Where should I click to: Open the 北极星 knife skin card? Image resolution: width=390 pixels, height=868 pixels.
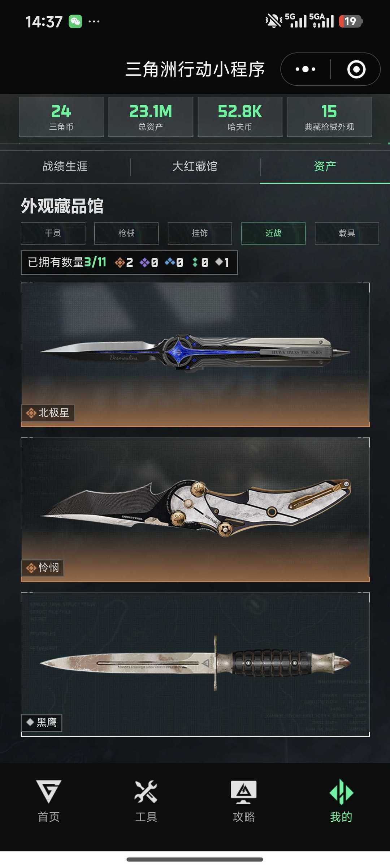click(x=195, y=355)
